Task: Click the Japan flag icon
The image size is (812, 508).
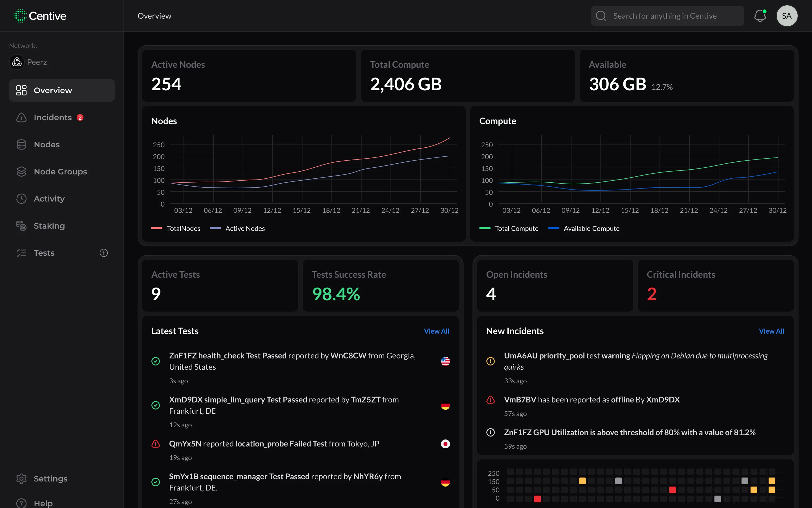Action: click(445, 444)
